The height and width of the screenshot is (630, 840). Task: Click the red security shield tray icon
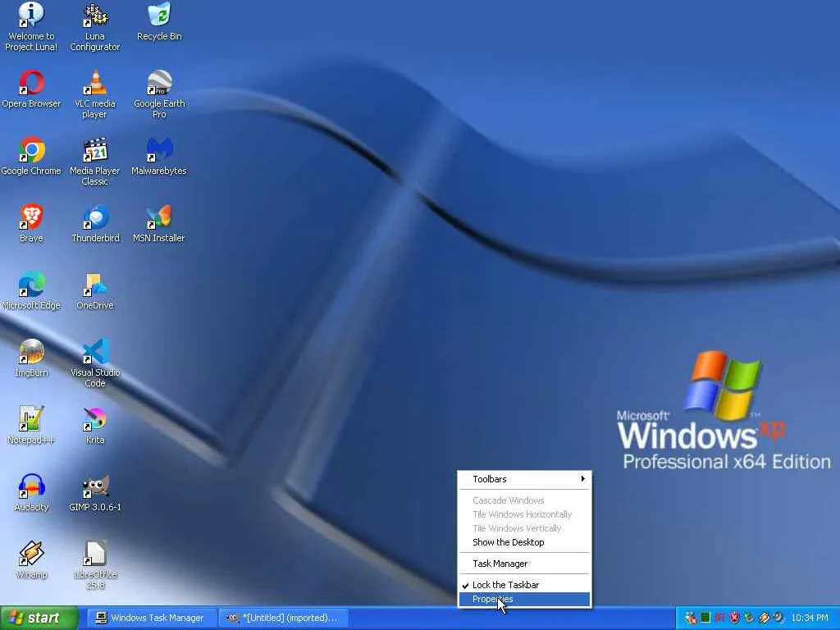tap(734, 618)
